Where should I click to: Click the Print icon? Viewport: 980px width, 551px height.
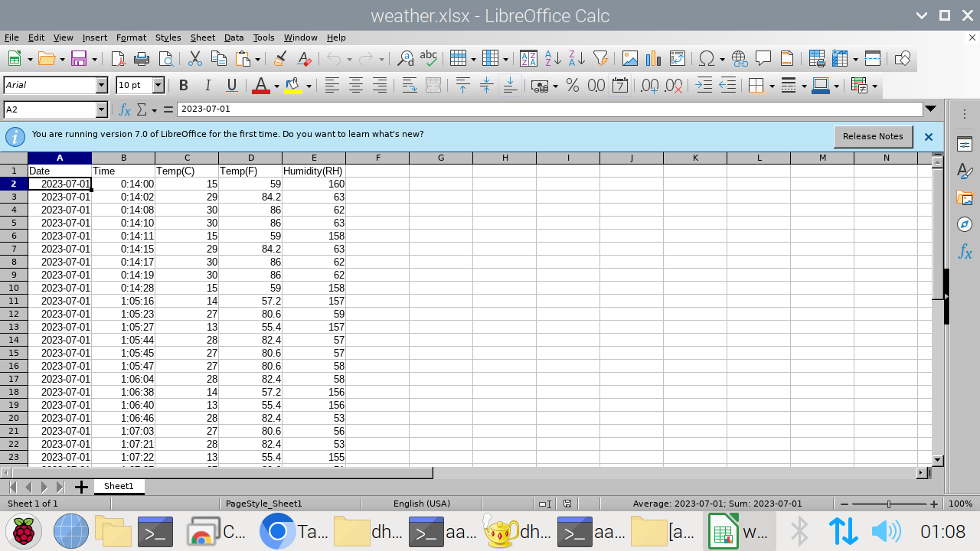coord(142,59)
